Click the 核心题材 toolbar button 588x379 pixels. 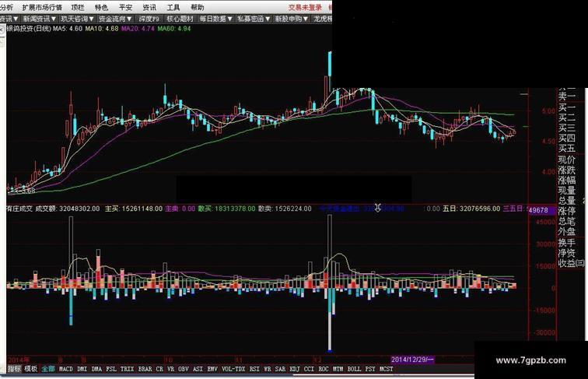click(x=180, y=19)
